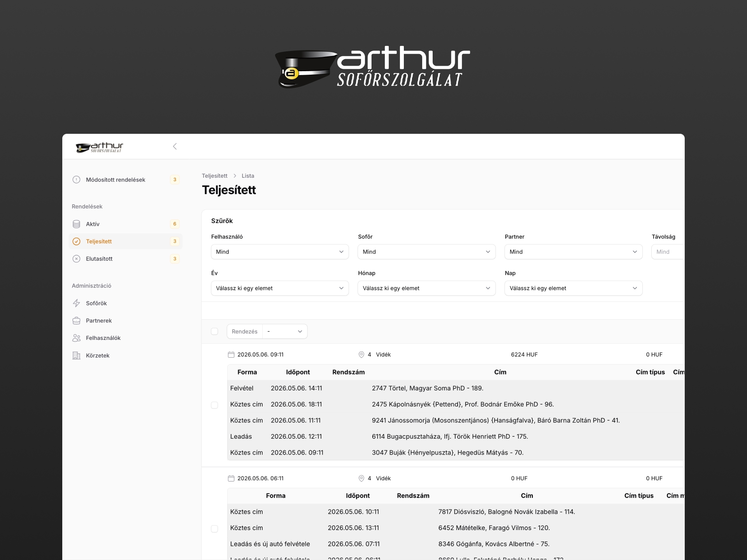Click the Aktív database icon
The height and width of the screenshot is (560, 747).
76,224
